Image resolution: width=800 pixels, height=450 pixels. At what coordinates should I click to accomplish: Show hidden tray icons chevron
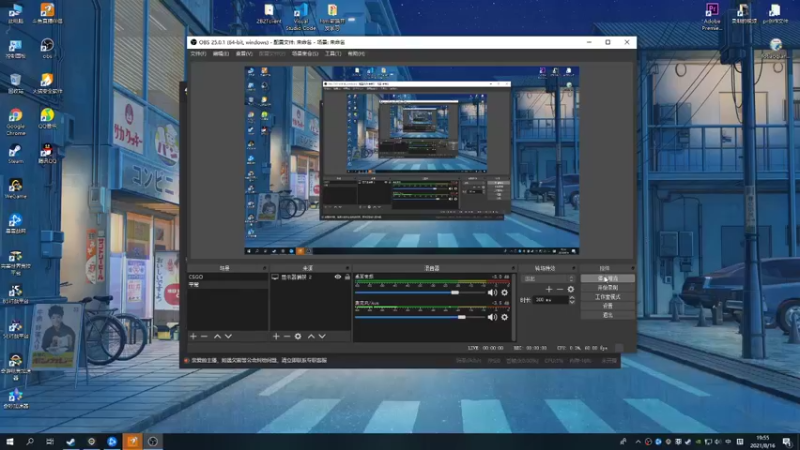(x=638, y=441)
